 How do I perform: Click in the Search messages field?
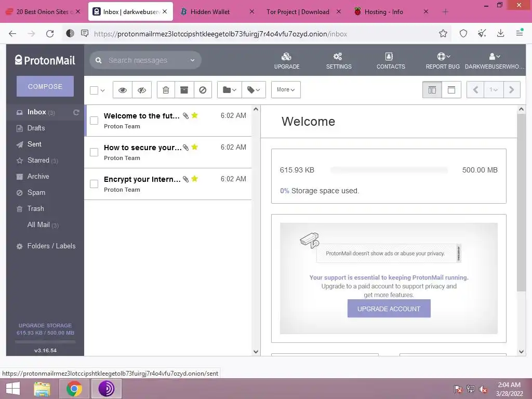(x=146, y=60)
